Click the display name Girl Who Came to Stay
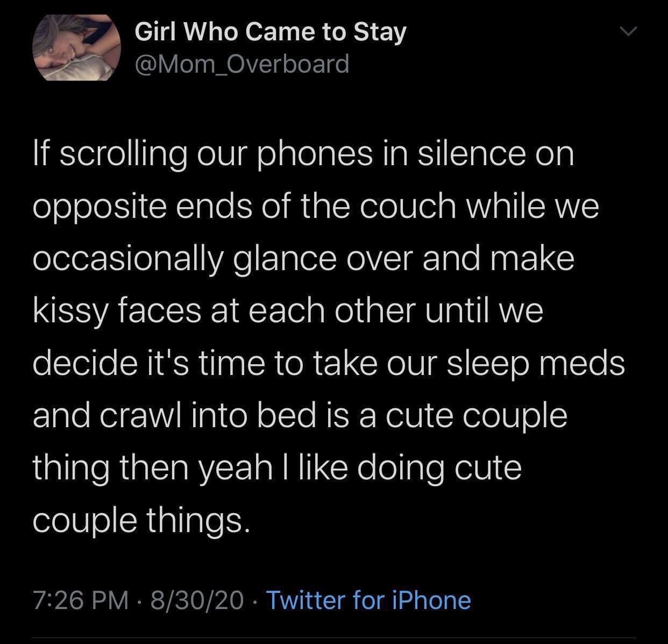The height and width of the screenshot is (644, 668). (x=271, y=32)
